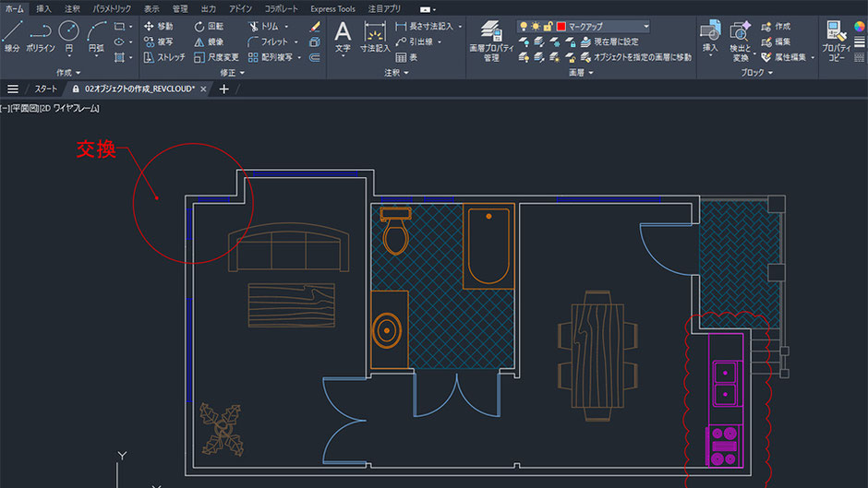
Task: Click the 長さ寸法記入 linear dimension tool
Action: coord(424,26)
